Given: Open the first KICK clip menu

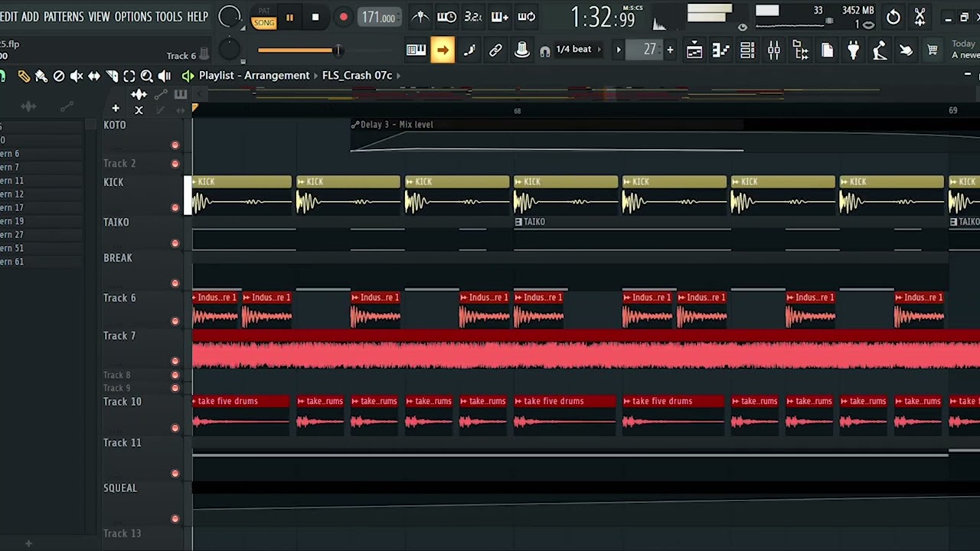Looking at the screenshot, I should pyautogui.click(x=195, y=182).
